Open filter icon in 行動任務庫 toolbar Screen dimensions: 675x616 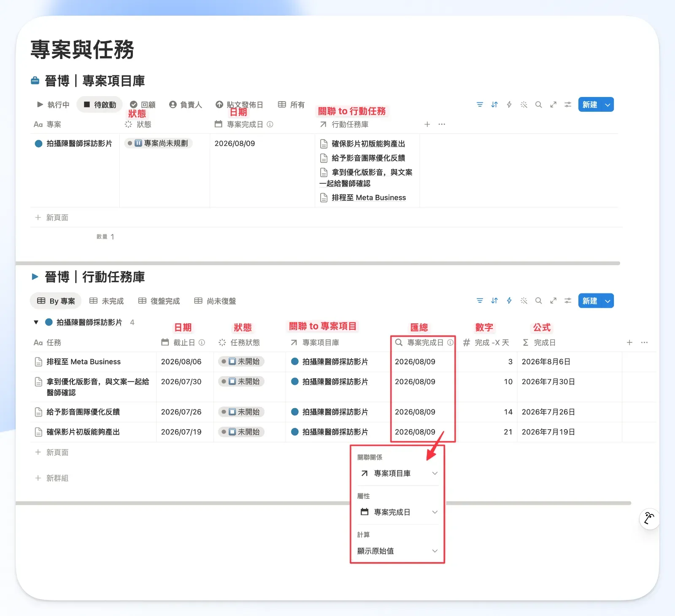click(x=480, y=301)
